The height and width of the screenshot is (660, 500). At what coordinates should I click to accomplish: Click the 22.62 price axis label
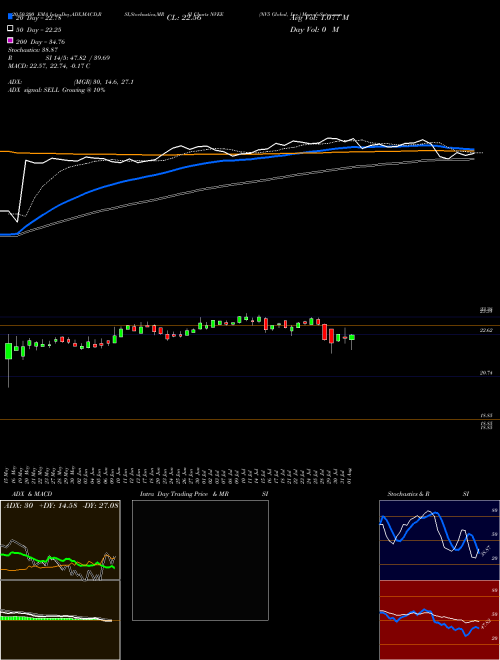tap(486, 330)
